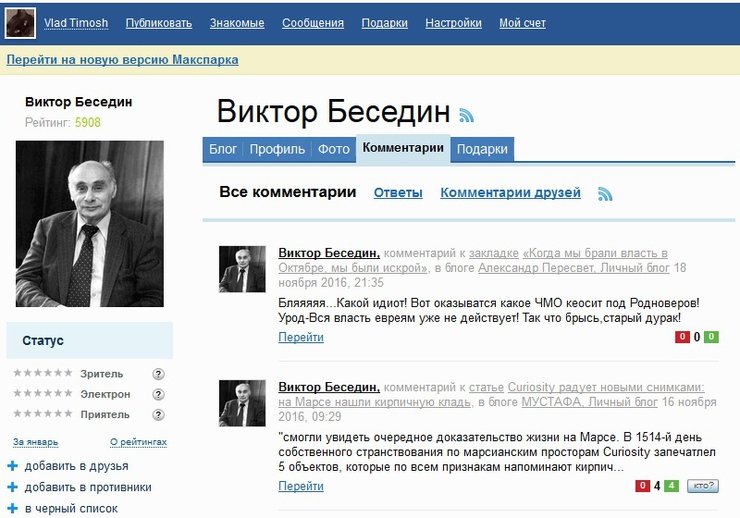Screen dimensions: 740x518
Task: Open Настройки in the top navigation
Action: pyautogui.click(x=453, y=23)
